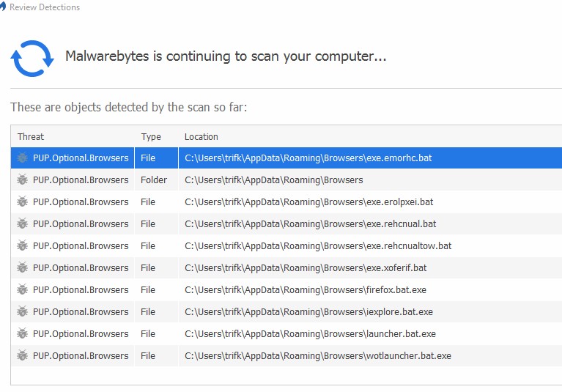This screenshot has width=562, height=392.
Task: Select the Roaming\Browsers folder path
Action: pyautogui.click(x=274, y=180)
